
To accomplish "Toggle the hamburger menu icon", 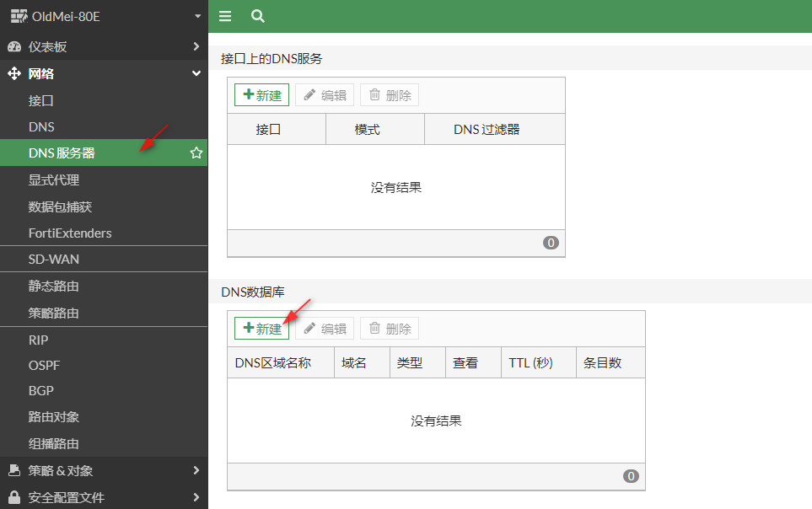I will tap(225, 16).
